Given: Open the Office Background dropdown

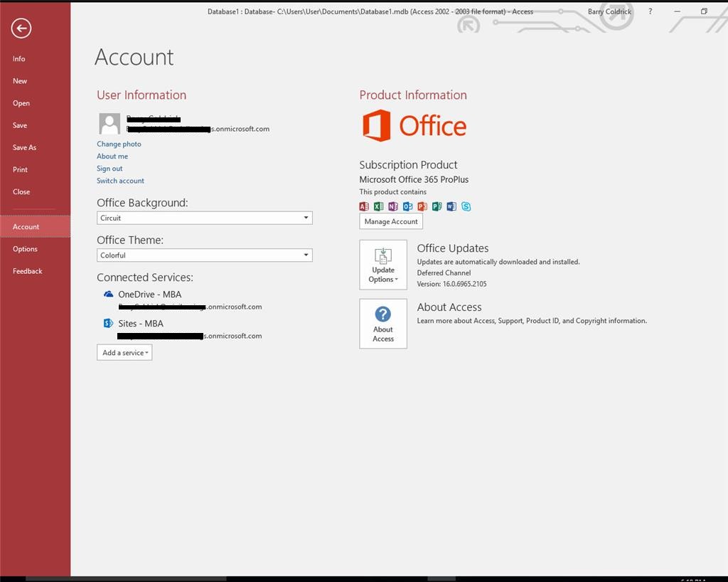Looking at the screenshot, I should click(204, 218).
